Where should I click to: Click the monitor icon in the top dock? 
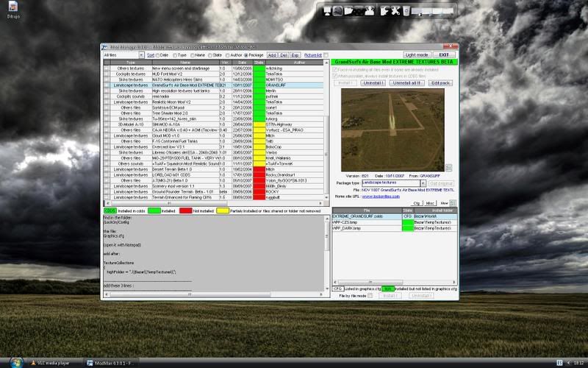327,11
